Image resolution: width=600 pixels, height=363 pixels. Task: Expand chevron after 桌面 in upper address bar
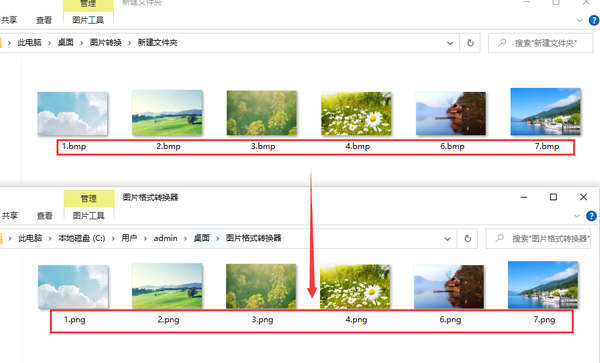(82, 43)
